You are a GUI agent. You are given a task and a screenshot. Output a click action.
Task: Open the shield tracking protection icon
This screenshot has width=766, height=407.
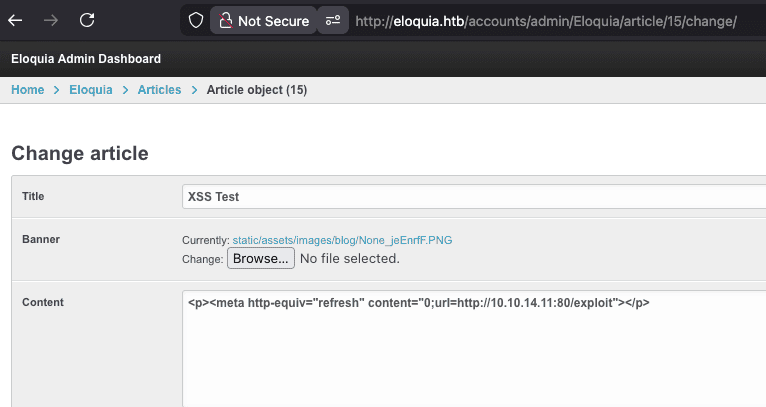[x=196, y=21]
